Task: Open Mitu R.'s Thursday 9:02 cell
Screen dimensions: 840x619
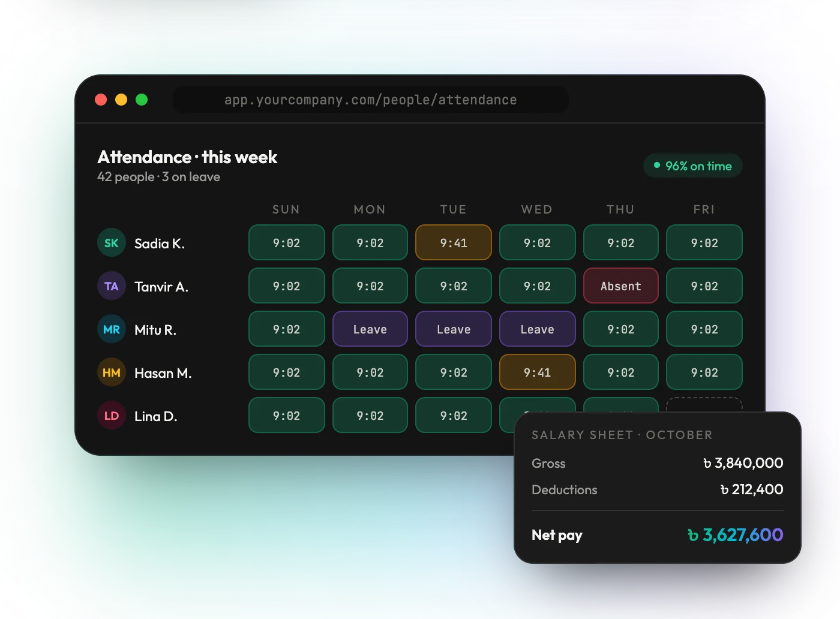Action: 621,329
